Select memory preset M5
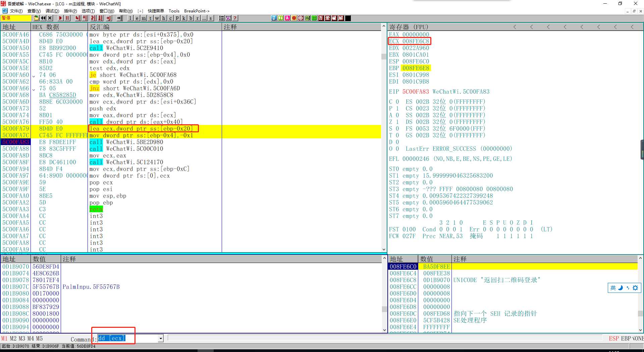This screenshot has width=644, height=352. tap(39, 339)
